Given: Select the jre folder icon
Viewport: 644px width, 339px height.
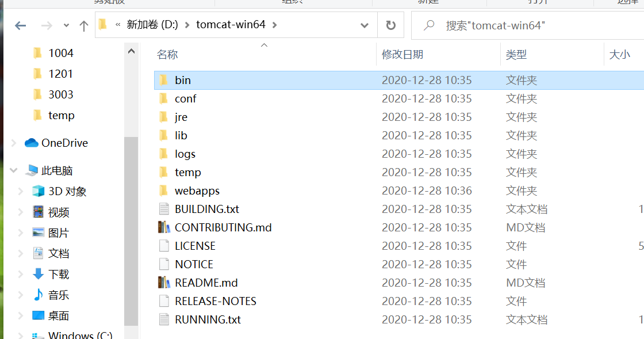Looking at the screenshot, I should 163,117.
